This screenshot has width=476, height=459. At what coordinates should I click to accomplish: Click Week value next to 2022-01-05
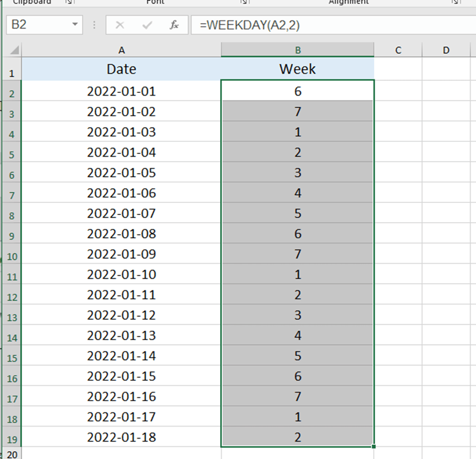(x=298, y=172)
